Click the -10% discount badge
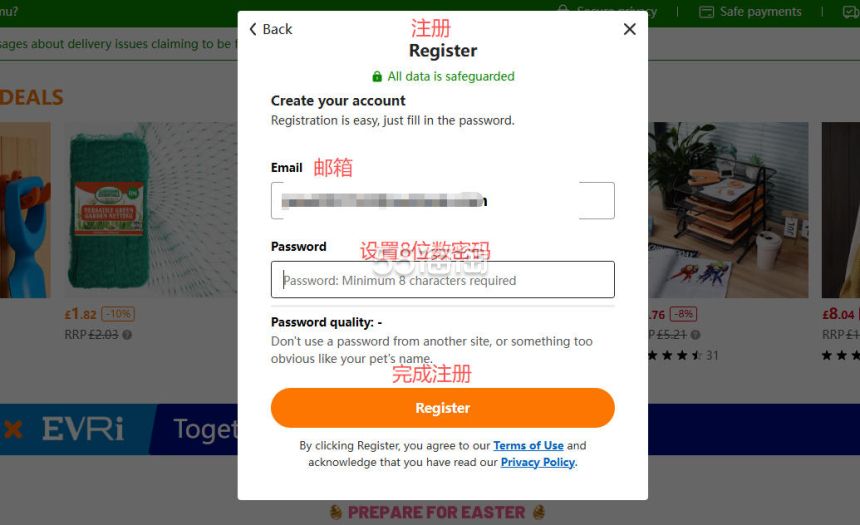 pos(118,314)
